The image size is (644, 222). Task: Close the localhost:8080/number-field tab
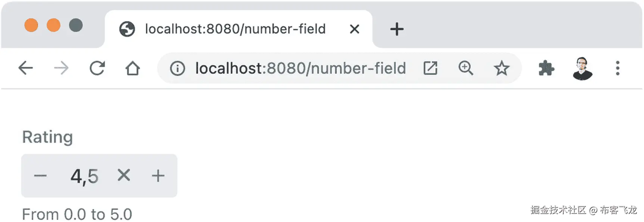[x=354, y=29]
